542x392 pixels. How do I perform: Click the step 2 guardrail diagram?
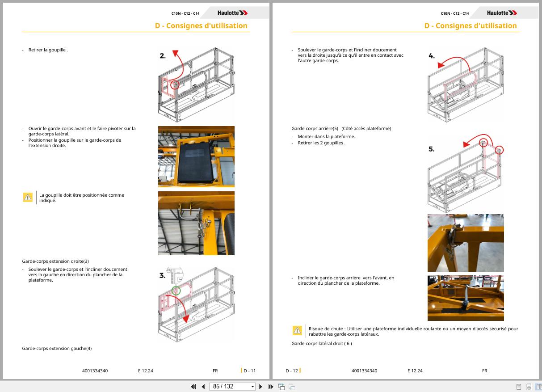[196, 85]
